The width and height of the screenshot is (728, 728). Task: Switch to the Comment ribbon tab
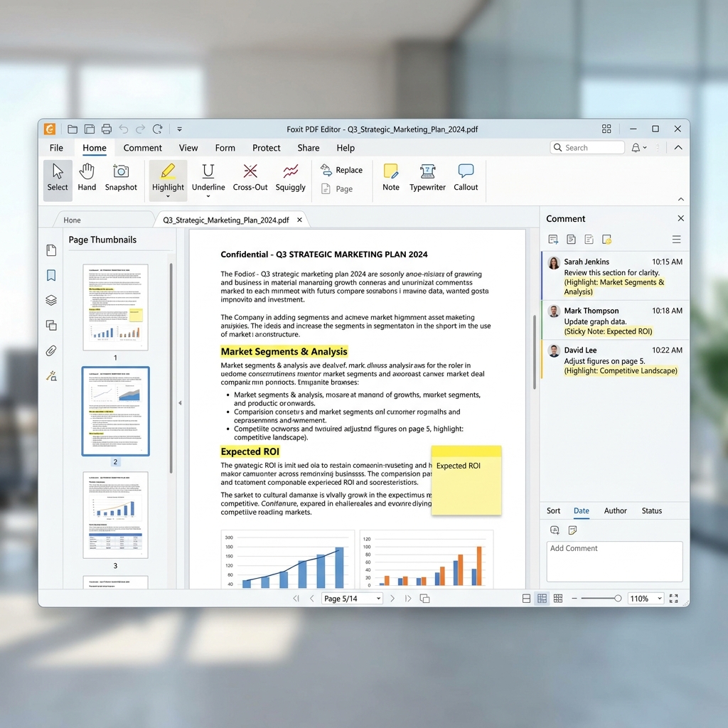(142, 148)
